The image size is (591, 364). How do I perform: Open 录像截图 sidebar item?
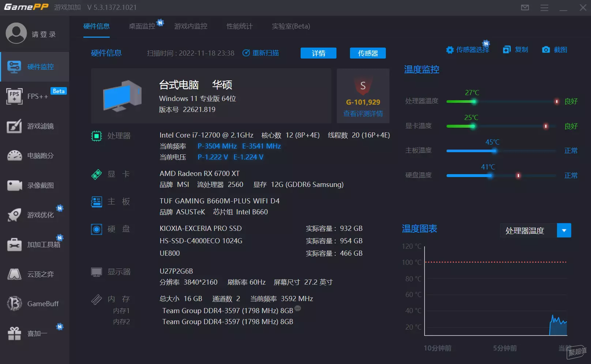point(35,185)
